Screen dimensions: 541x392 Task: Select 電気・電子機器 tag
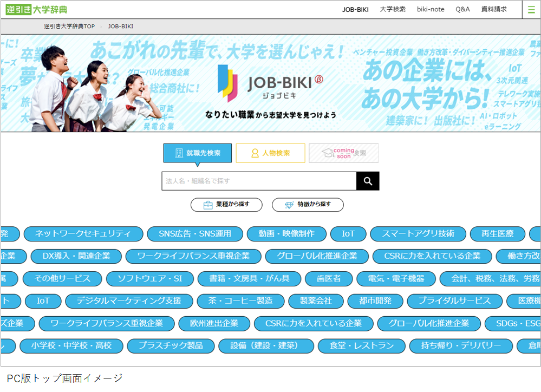[396, 279]
